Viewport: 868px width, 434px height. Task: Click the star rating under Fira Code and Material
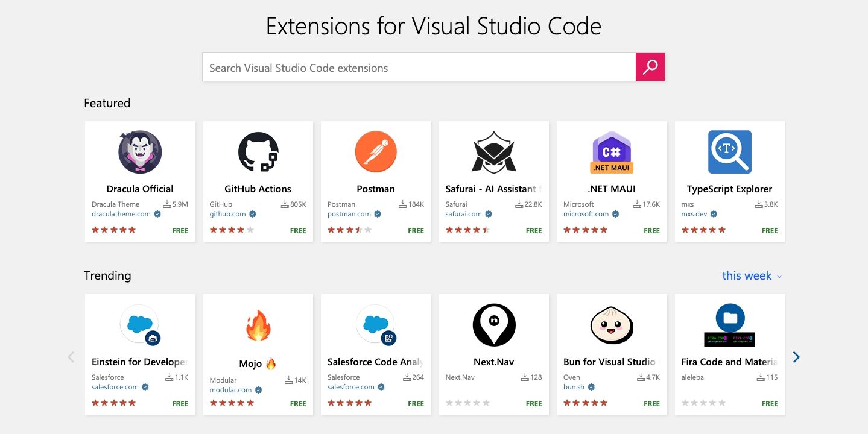click(703, 403)
